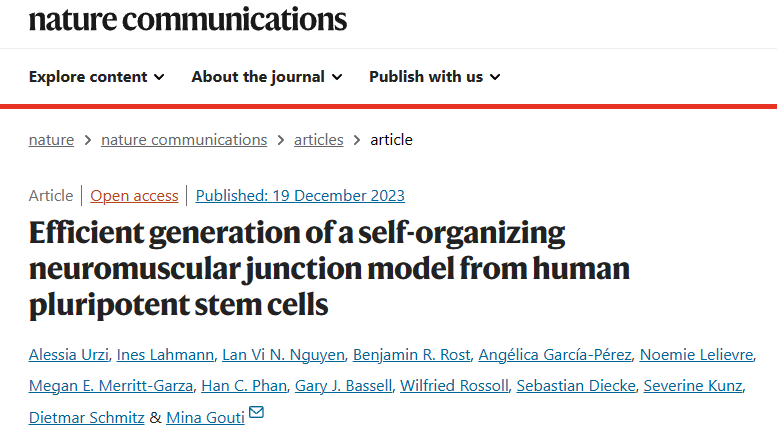
Task: Open author Alessia Urzi's profile
Action: (x=67, y=355)
